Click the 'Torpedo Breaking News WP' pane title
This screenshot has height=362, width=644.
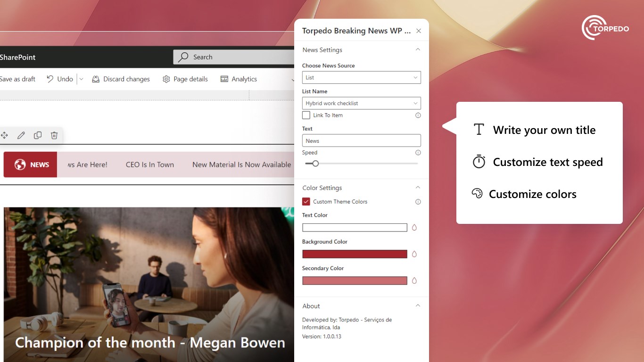[356, 31]
